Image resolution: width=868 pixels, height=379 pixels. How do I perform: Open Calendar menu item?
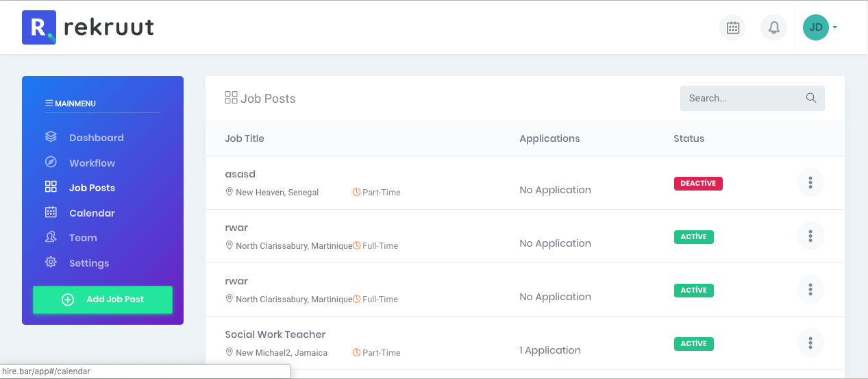(92, 213)
